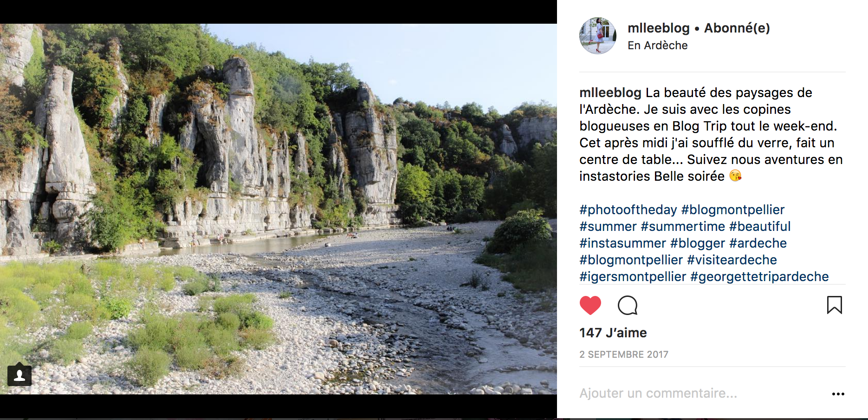
Task: Open the #summertime hashtag
Action: pos(683,226)
